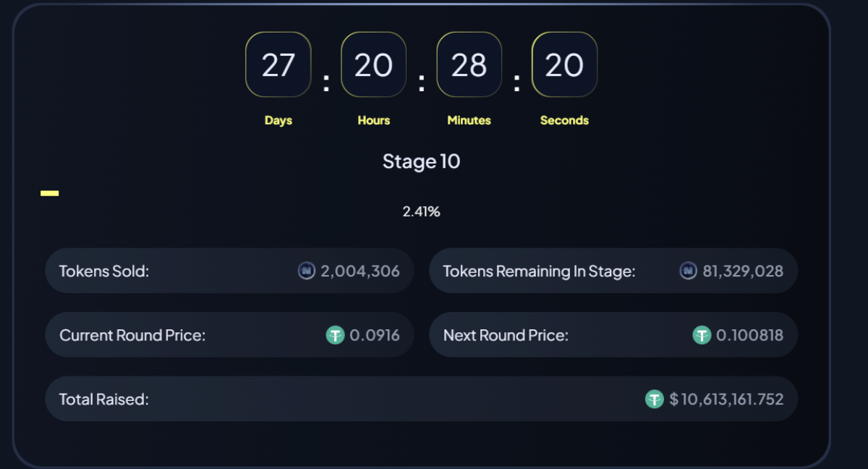Click the 2,004,306 tokens sold value

coord(359,271)
